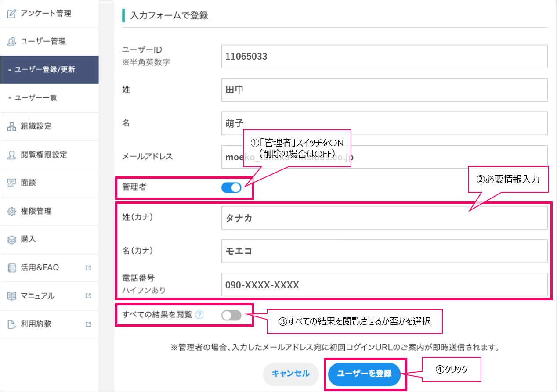Click the 名(カナ) field with モエコ
Screen dimensions: 557x392
coord(384,252)
